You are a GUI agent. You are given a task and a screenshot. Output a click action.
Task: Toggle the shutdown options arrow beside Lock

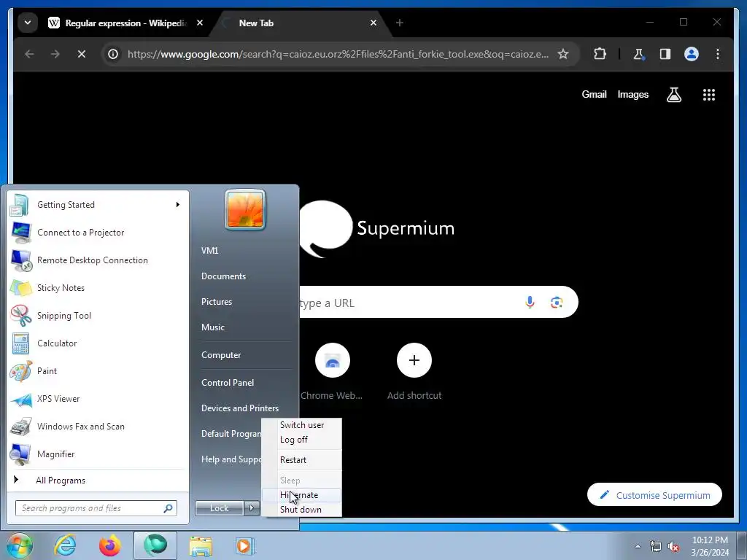click(252, 508)
